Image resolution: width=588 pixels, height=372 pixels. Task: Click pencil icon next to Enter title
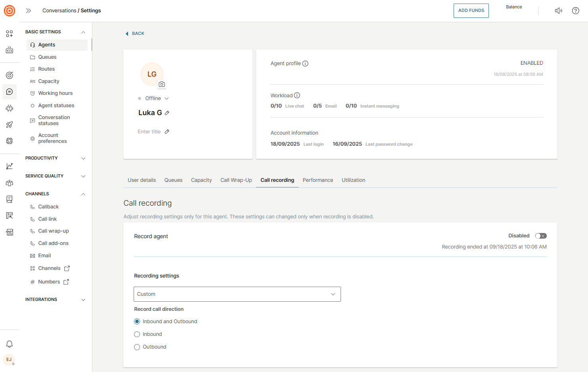(x=167, y=132)
